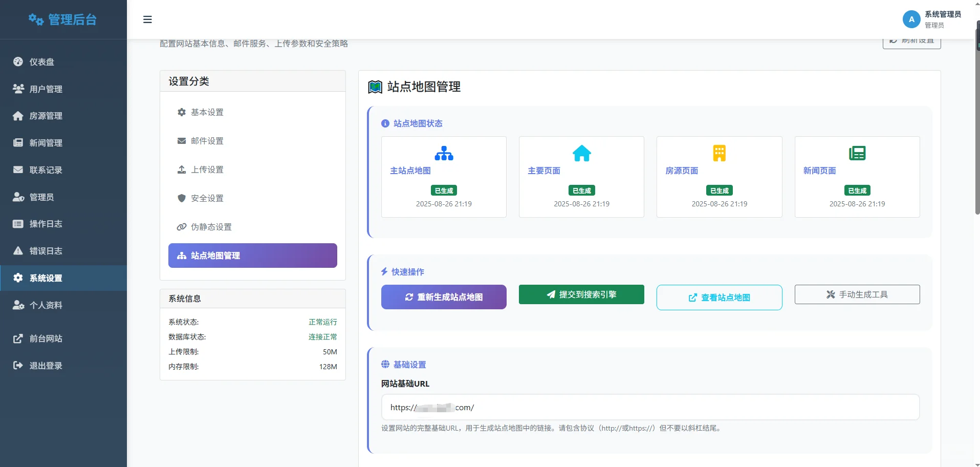Open the 操作日志 logs icon
The image size is (980, 467).
17,224
